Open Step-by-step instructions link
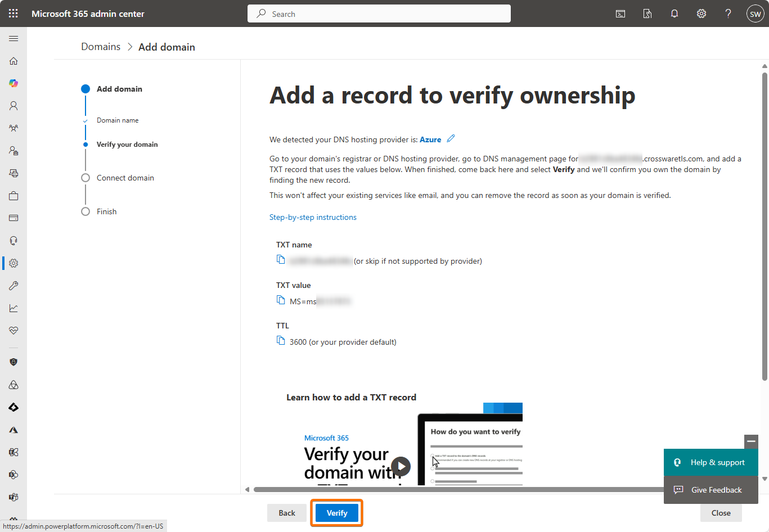Image resolution: width=769 pixels, height=532 pixels. (x=313, y=217)
